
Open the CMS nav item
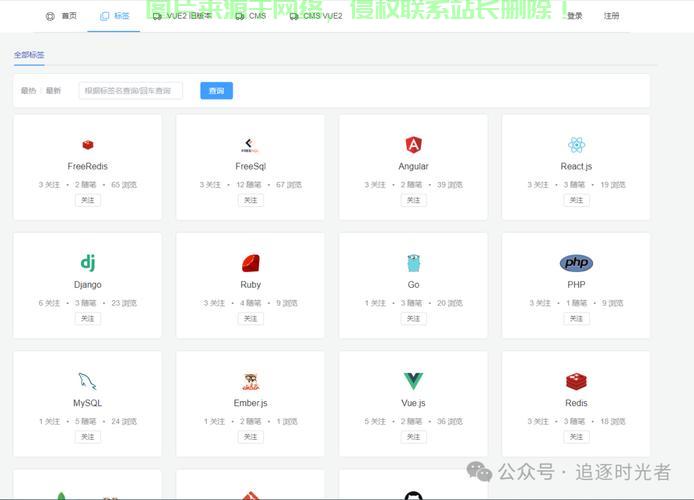(x=251, y=16)
